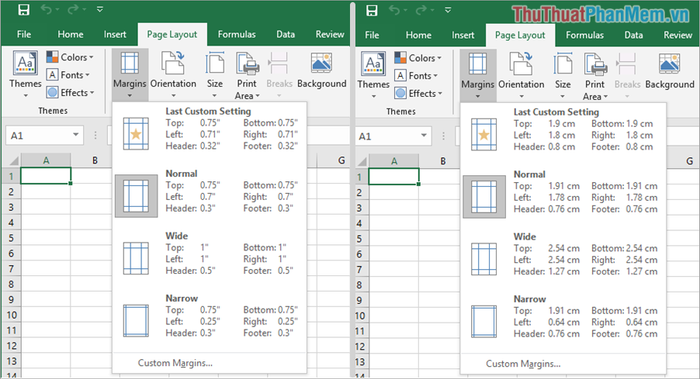Open Orientation options in left ribbon
The image size is (700, 379).
173,75
